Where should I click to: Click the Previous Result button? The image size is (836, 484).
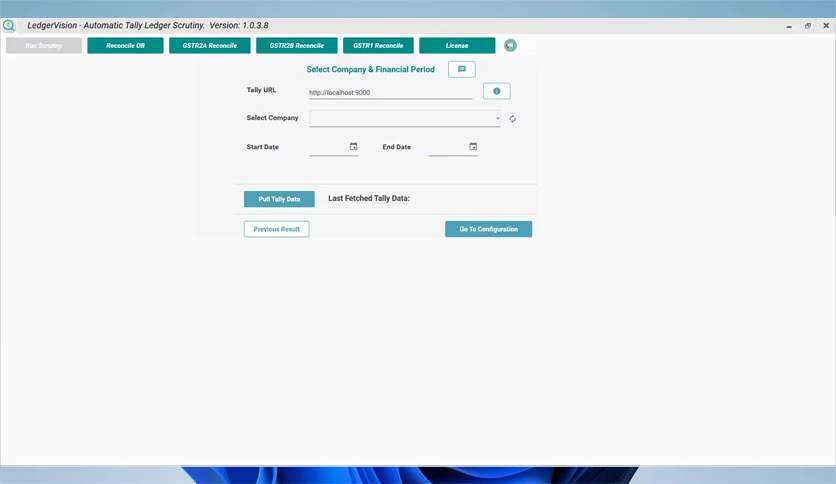tap(276, 229)
